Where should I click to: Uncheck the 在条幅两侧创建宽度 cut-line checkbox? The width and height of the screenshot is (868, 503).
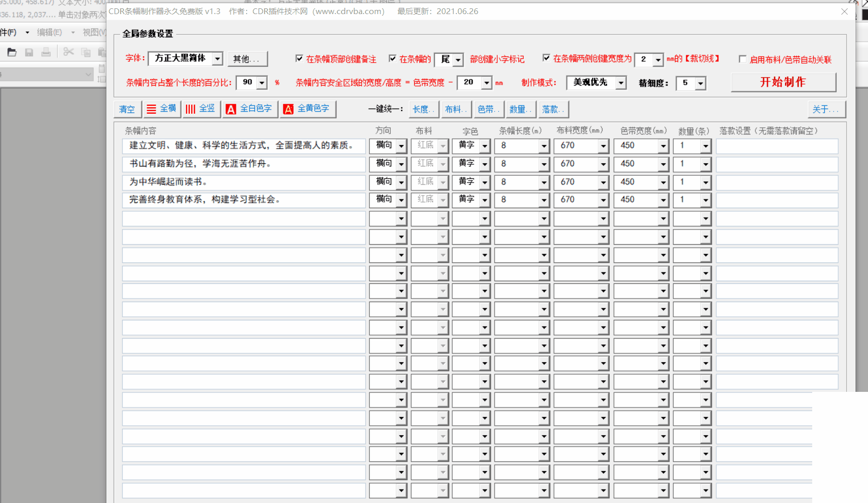546,58
